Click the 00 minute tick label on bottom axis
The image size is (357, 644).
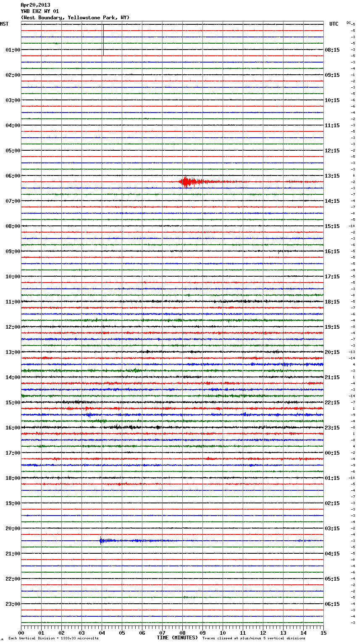(x=21, y=633)
